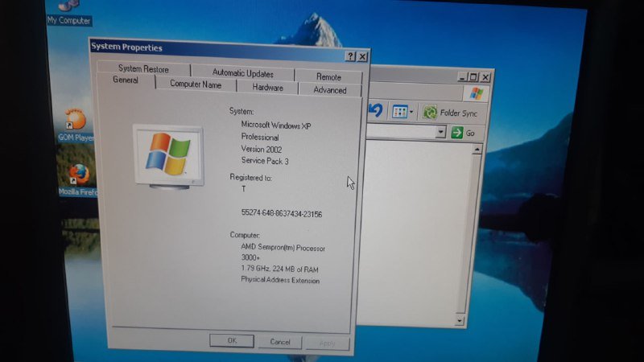Open the Views dropdown arrow in Explorer toolbar

[x=411, y=112]
